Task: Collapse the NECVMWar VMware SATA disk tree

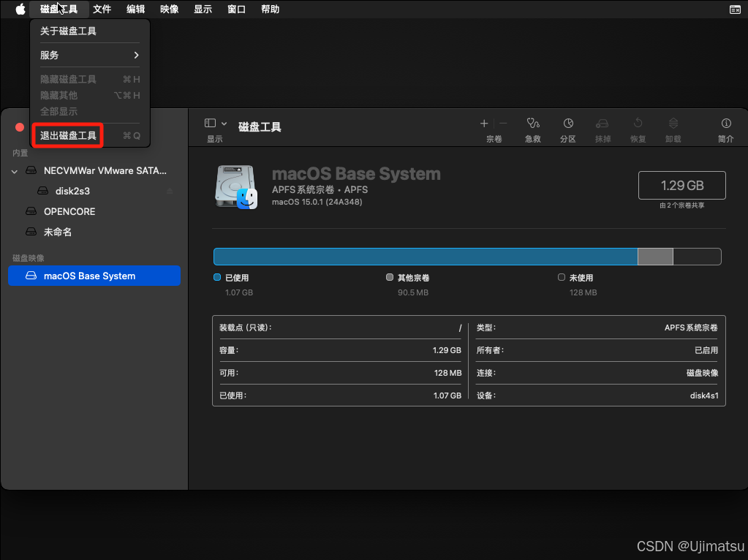Action: 15,171
